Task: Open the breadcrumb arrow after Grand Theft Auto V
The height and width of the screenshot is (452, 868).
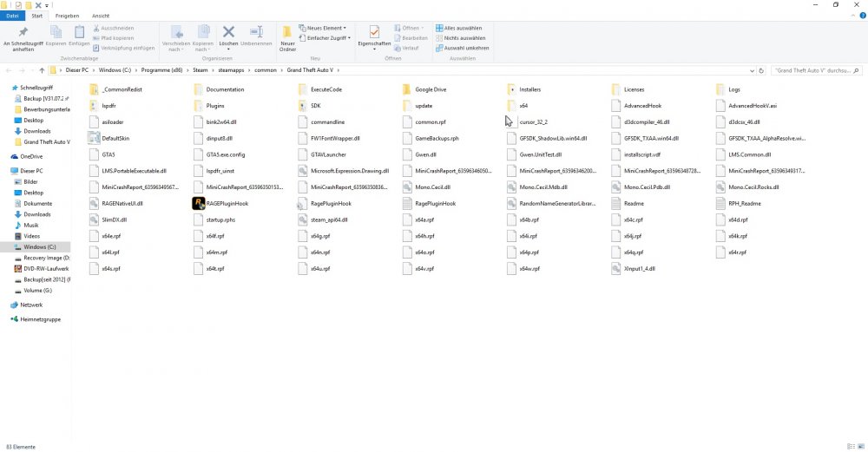Action: (338, 70)
